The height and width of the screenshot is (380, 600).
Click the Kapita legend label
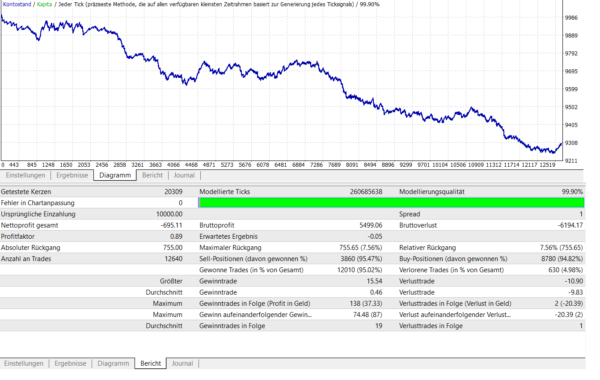(x=44, y=4)
